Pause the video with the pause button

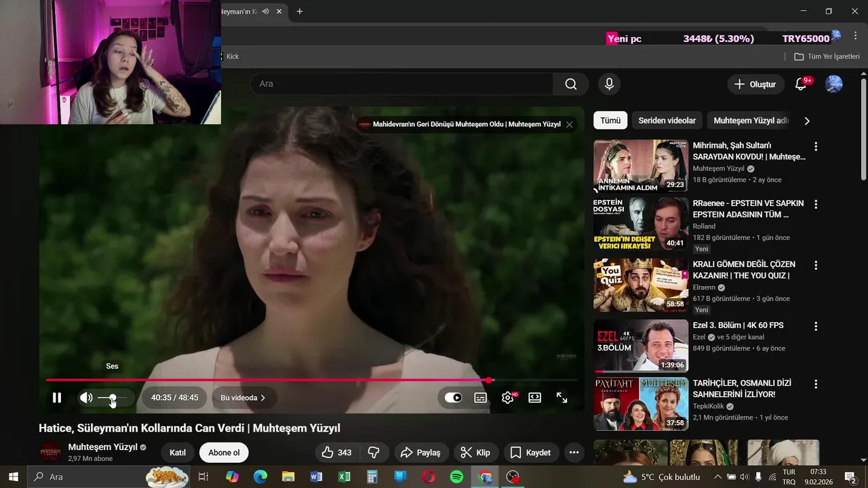coord(57,398)
